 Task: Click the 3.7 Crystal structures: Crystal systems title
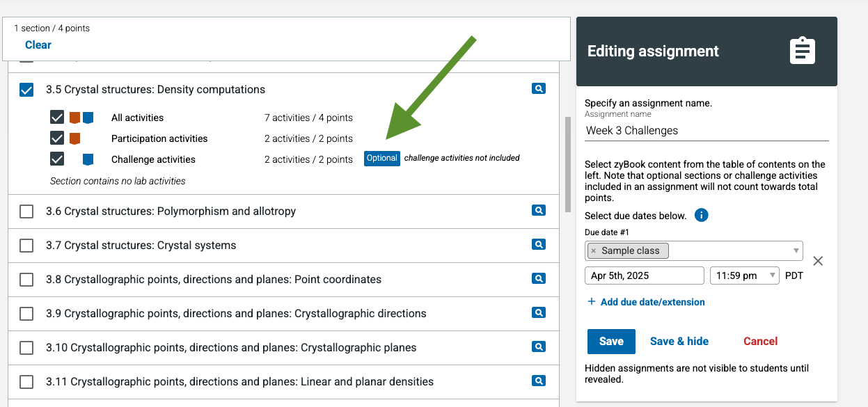[x=141, y=246]
